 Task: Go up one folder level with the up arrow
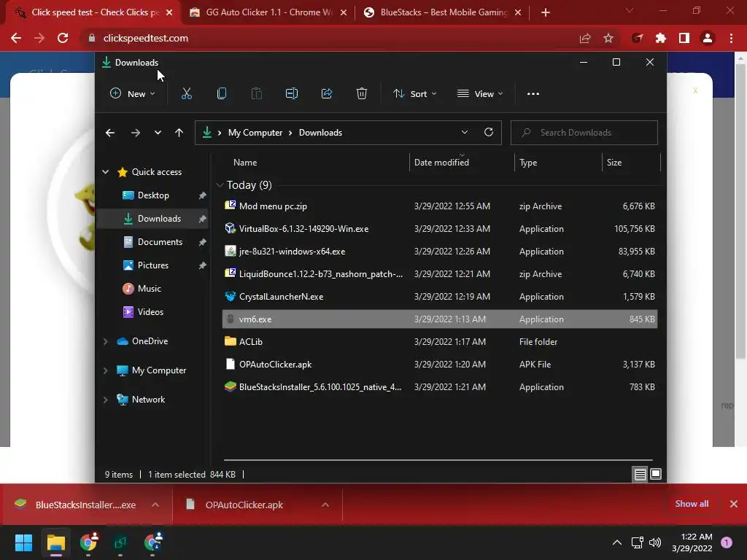point(179,133)
